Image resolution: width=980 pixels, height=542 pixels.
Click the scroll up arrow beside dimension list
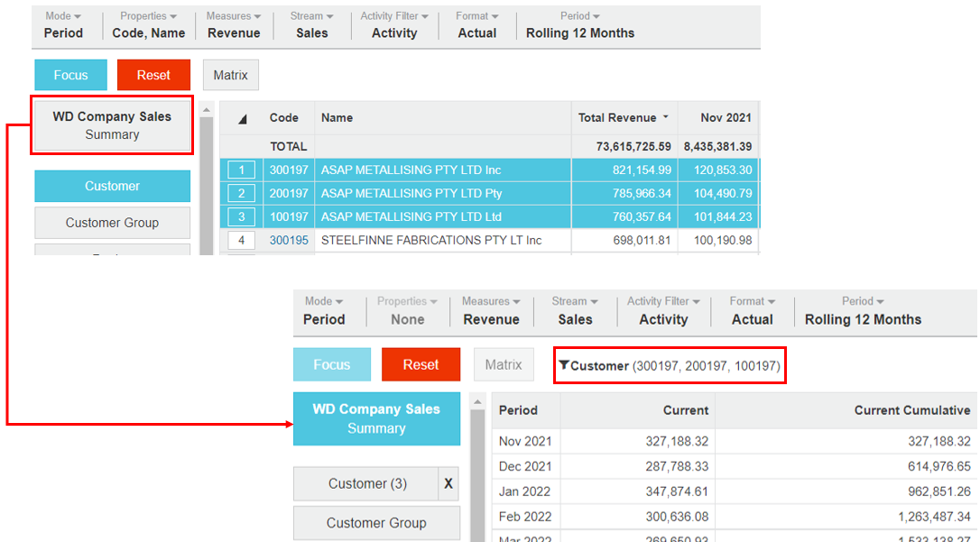tap(206, 111)
